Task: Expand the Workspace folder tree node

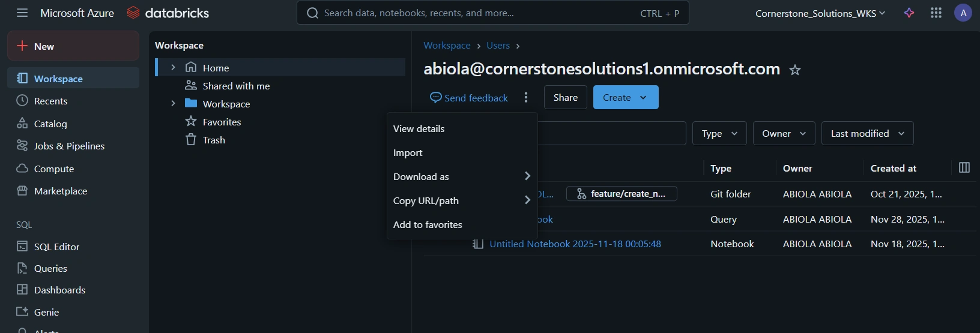Action: 173,103
